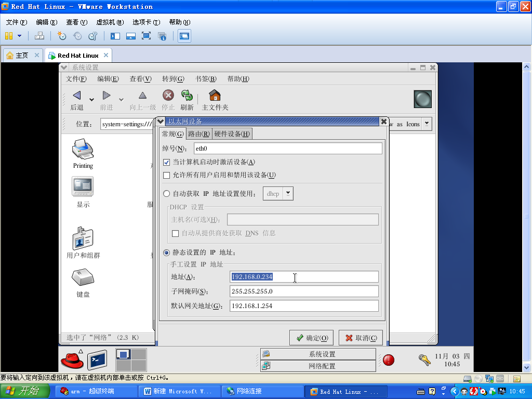Click Windows 开始 start button
The image size is (532, 399).
point(24,391)
